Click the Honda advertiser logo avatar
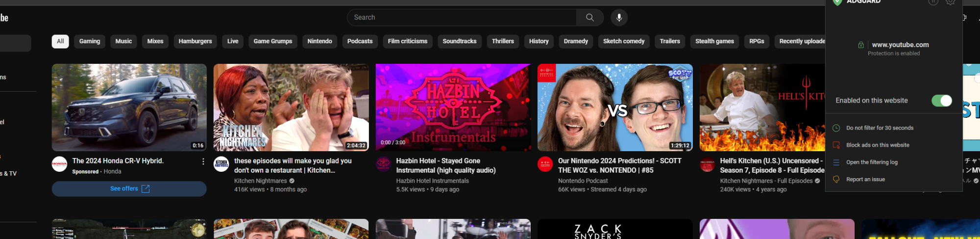Image resolution: width=980 pixels, height=239 pixels. tap(60, 164)
